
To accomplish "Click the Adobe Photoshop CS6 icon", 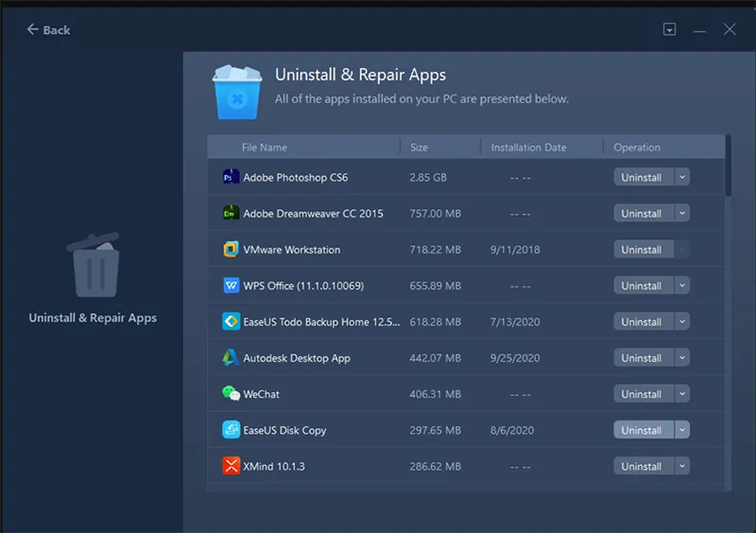I will (x=231, y=177).
